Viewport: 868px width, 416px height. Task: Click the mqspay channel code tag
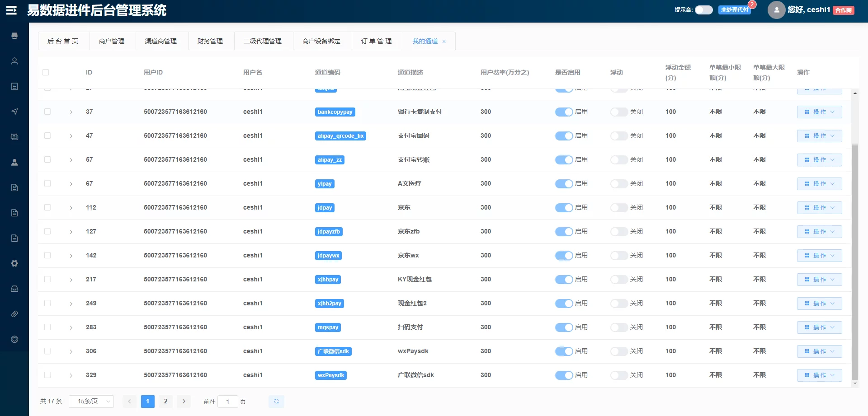pyautogui.click(x=328, y=327)
